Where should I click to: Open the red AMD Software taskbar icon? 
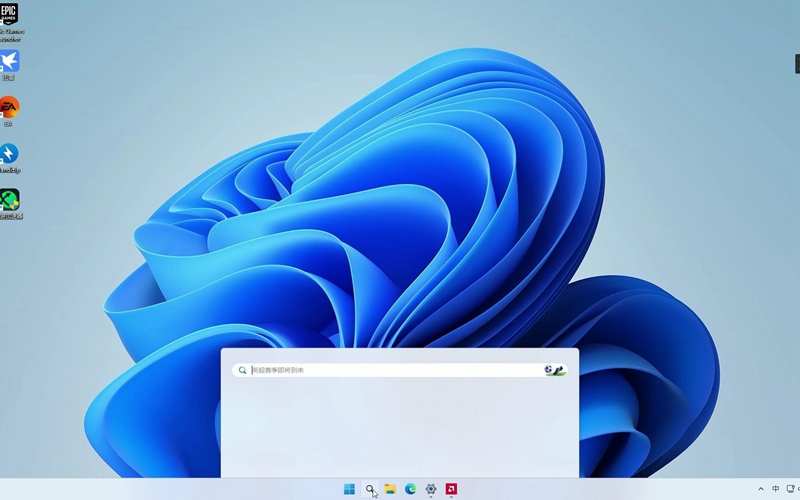(x=451, y=489)
